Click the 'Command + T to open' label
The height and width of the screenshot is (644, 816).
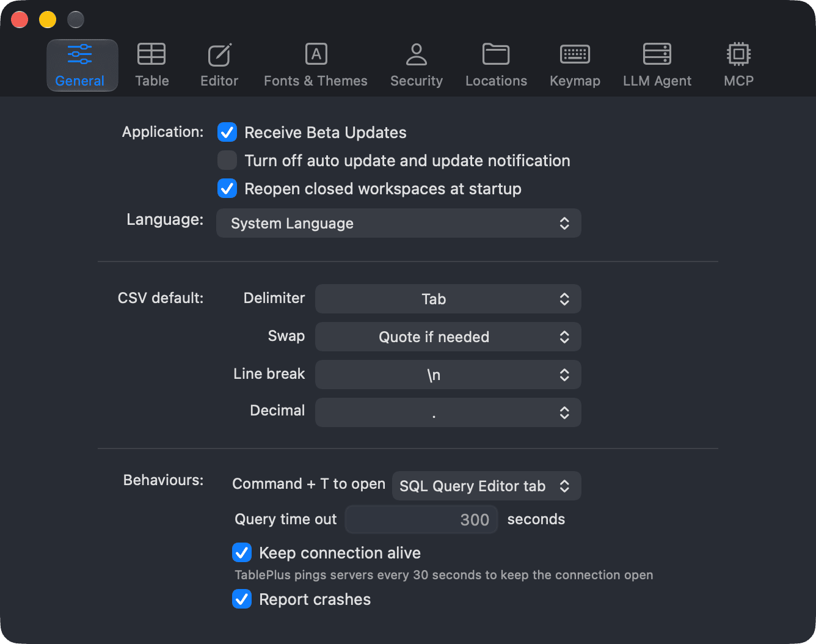(x=309, y=484)
